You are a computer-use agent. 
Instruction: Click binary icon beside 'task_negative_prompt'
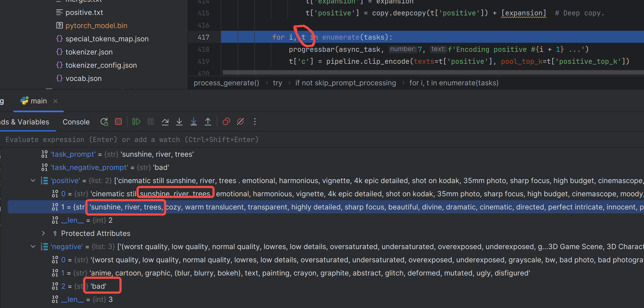[44, 167]
